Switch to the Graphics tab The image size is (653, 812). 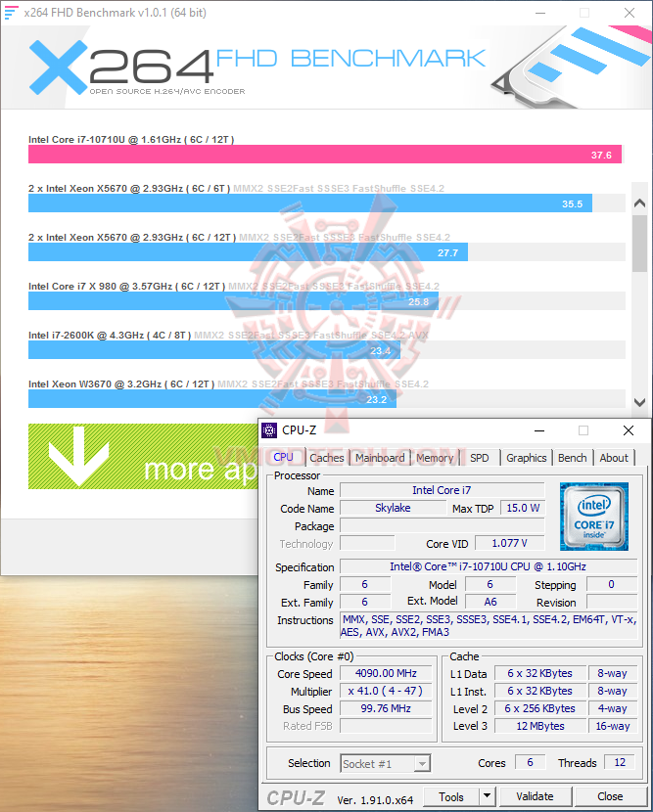tap(526, 458)
